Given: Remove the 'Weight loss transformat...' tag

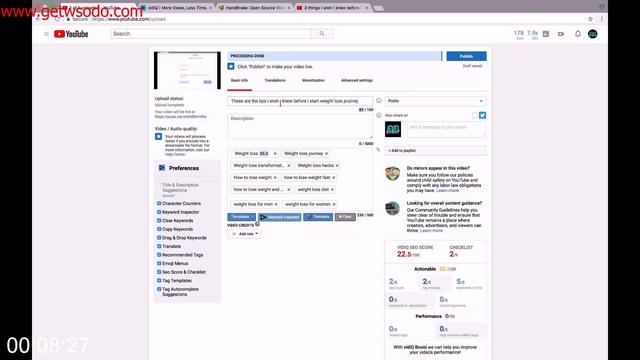Looking at the screenshot, I should coord(289,166).
